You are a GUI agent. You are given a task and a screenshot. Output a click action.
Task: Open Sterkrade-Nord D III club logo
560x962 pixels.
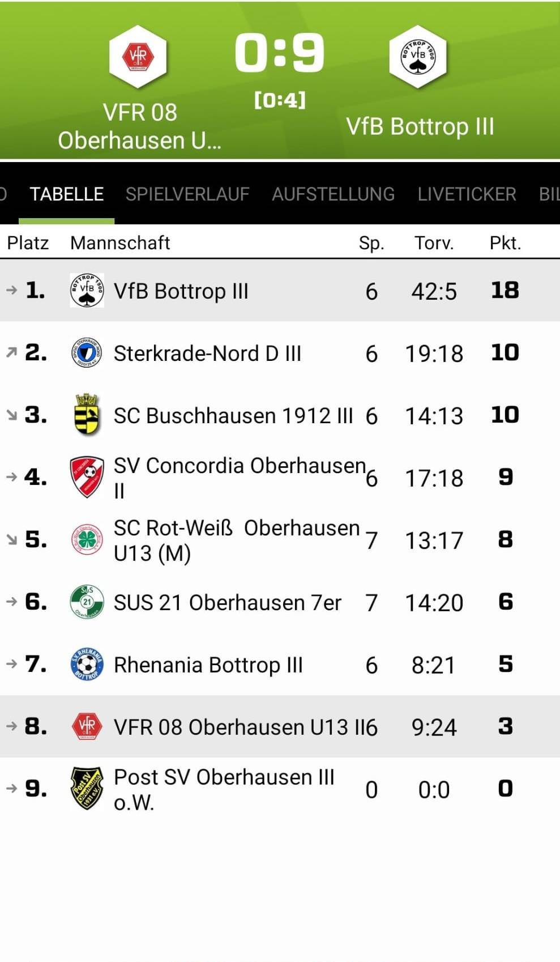(87, 352)
